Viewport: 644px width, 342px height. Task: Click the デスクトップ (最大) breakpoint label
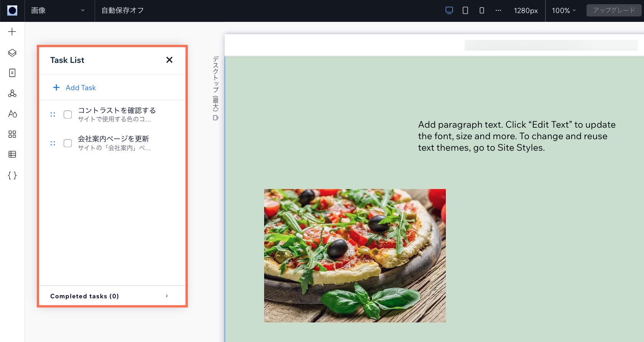pyautogui.click(x=216, y=83)
